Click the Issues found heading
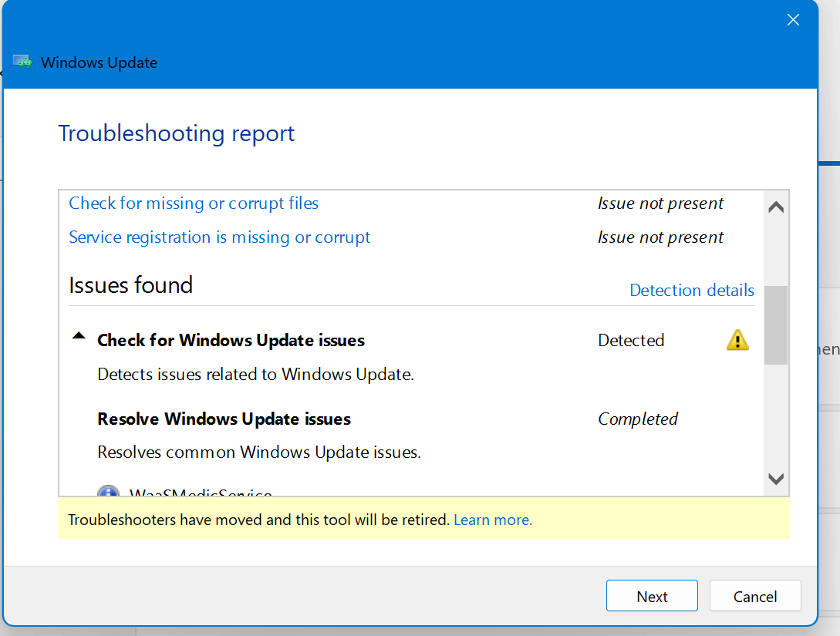Viewport: 840px width, 636px height. (130, 284)
